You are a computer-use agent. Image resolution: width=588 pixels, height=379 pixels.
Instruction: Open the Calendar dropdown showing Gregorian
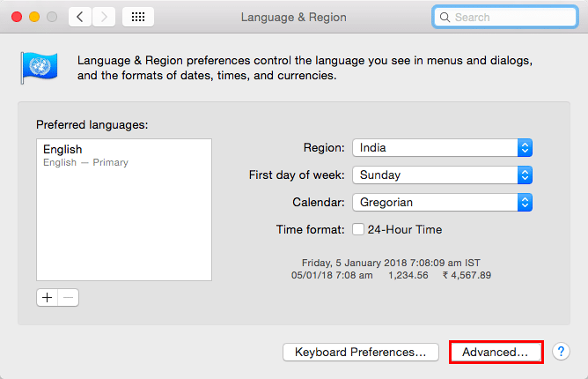point(442,203)
